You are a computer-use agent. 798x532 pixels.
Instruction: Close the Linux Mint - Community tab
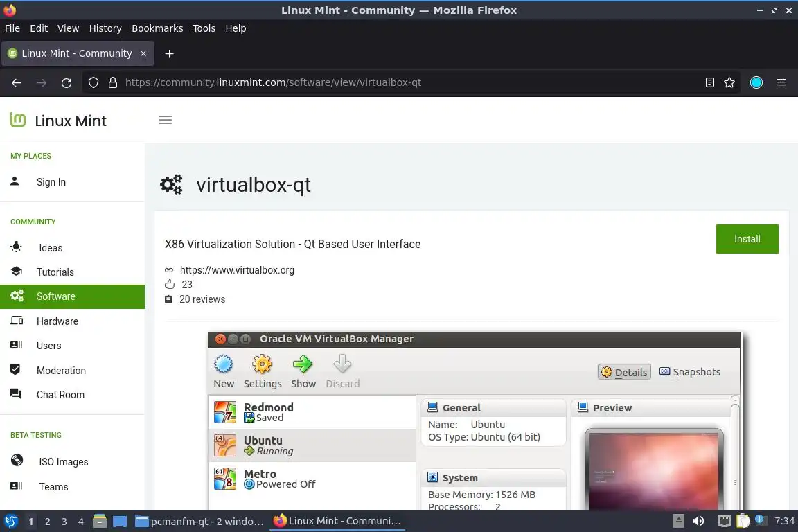pos(143,53)
